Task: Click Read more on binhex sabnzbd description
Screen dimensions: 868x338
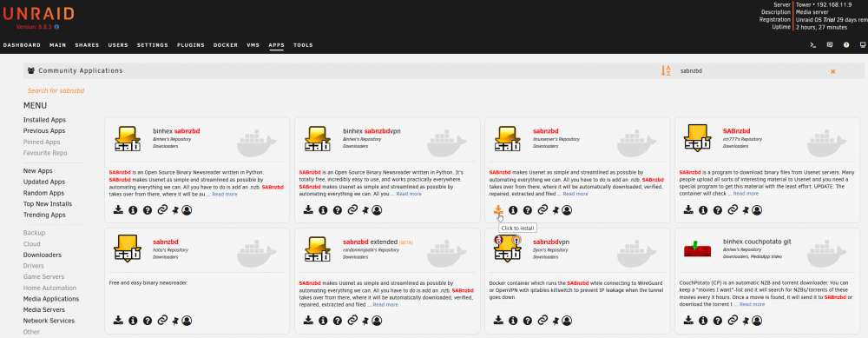Action: coord(224,194)
